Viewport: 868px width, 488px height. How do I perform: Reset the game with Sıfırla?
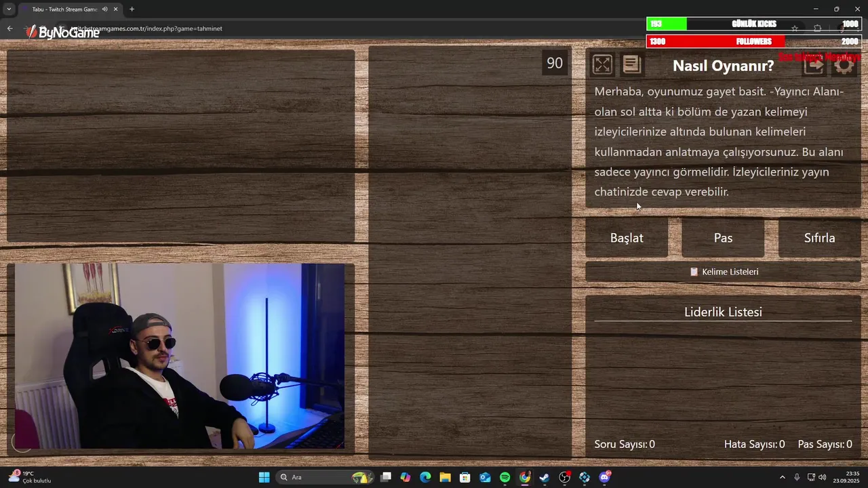point(819,238)
